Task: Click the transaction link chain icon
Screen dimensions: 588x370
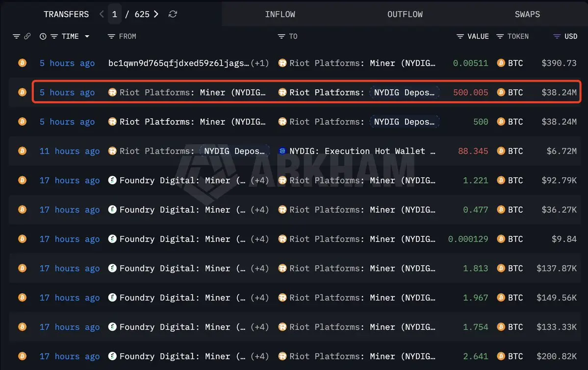Action: [27, 36]
